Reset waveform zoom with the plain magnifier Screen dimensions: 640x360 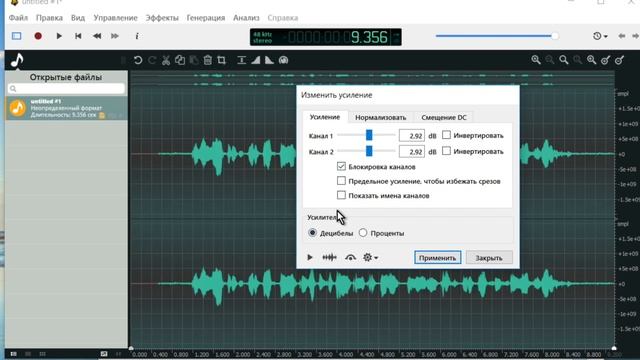point(564,60)
